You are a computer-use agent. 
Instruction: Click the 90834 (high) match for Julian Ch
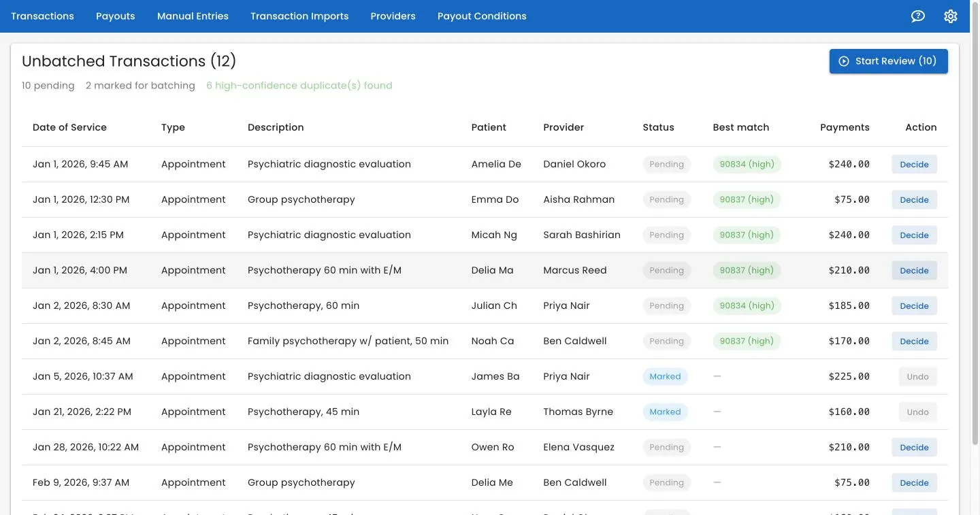pyautogui.click(x=747, y=305)
